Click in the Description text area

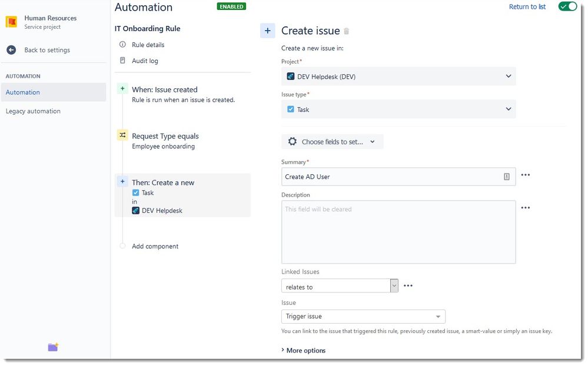398,232
